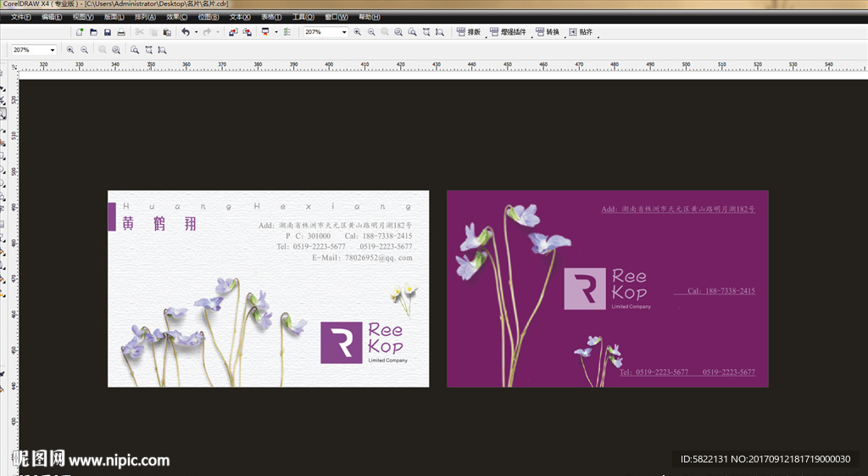Click the Undo arrow icon
This screenshot has height=476, width=868.
[186, 32]
